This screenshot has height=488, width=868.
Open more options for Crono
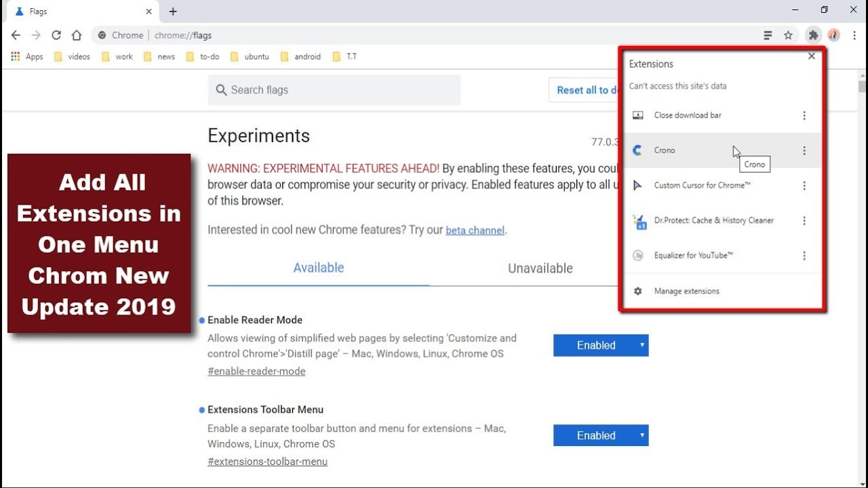click(x=804, y=150)
